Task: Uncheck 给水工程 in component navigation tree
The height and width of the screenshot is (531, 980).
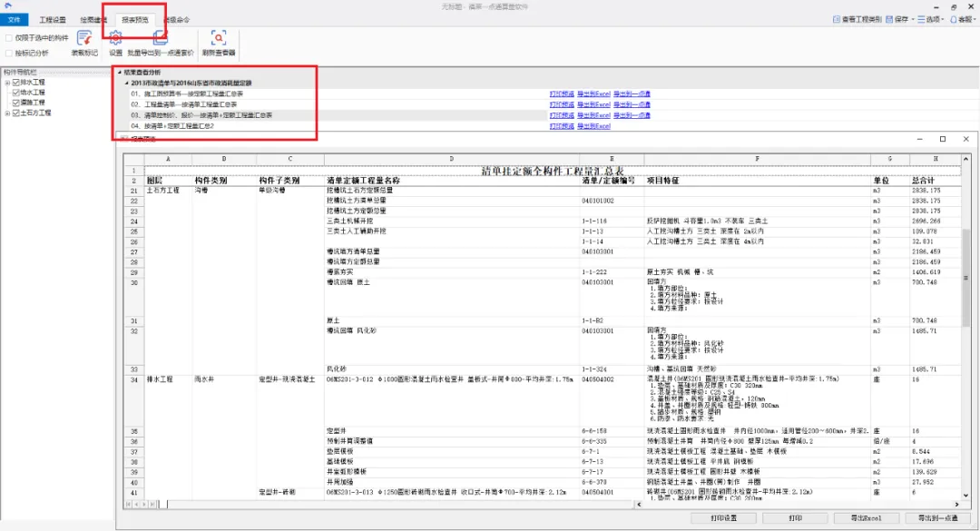Action: pos(15,93)
